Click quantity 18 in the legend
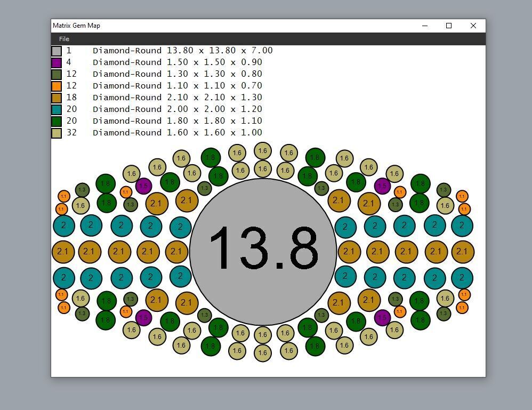 71,98
